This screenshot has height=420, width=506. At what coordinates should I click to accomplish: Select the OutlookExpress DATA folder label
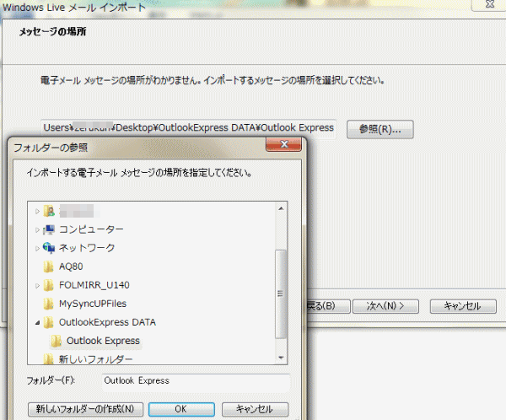107,322
